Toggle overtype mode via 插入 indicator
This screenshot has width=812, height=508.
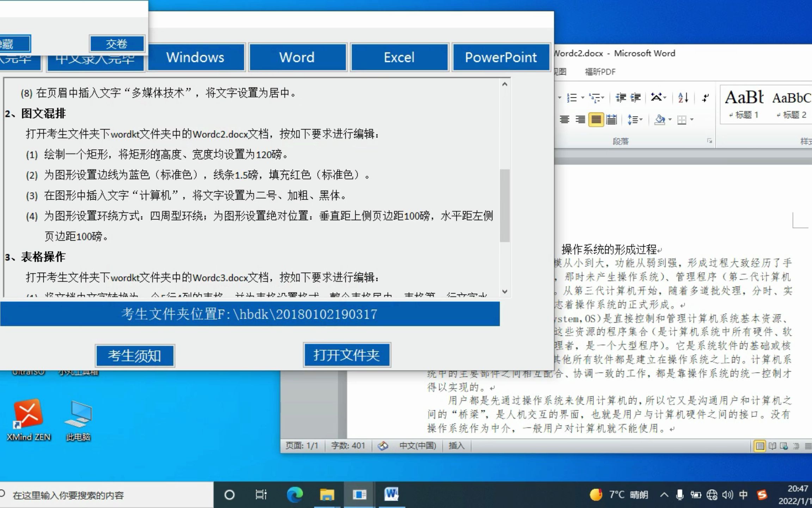[456, 446]
